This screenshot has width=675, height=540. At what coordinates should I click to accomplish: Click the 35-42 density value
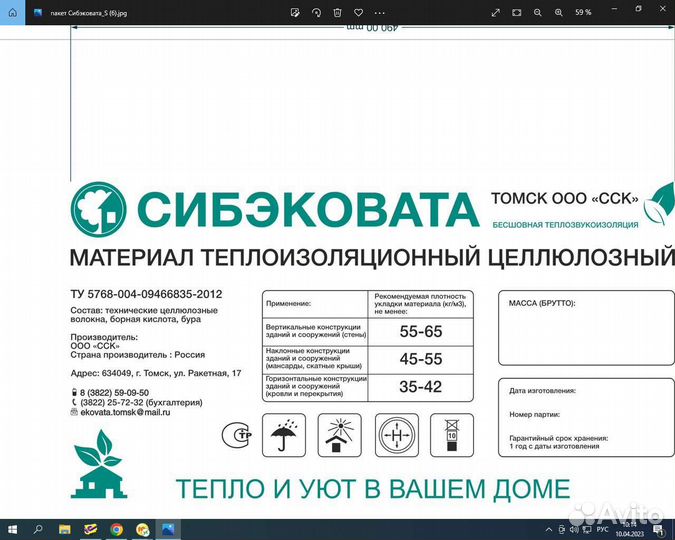click(x=421, y=387)
